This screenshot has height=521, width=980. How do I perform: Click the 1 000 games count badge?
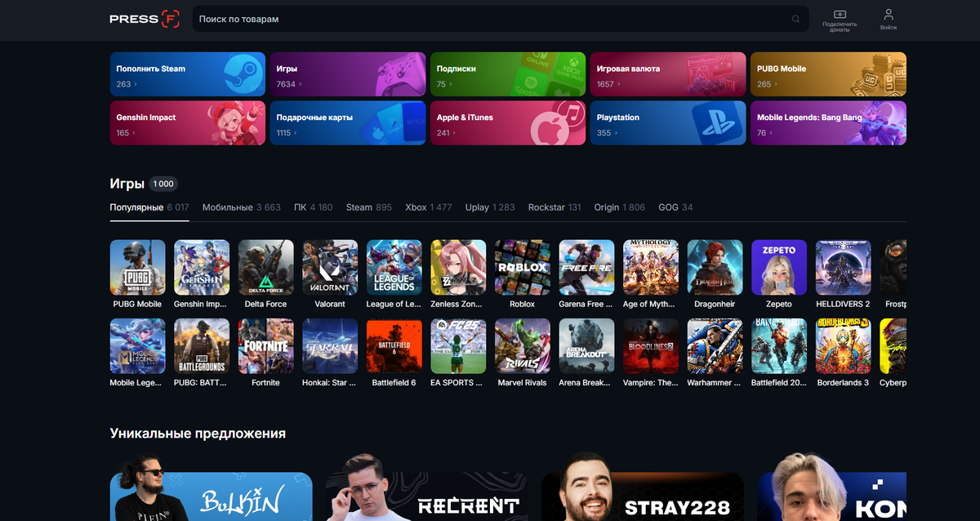pyautogui.click(x=163, y=184)
